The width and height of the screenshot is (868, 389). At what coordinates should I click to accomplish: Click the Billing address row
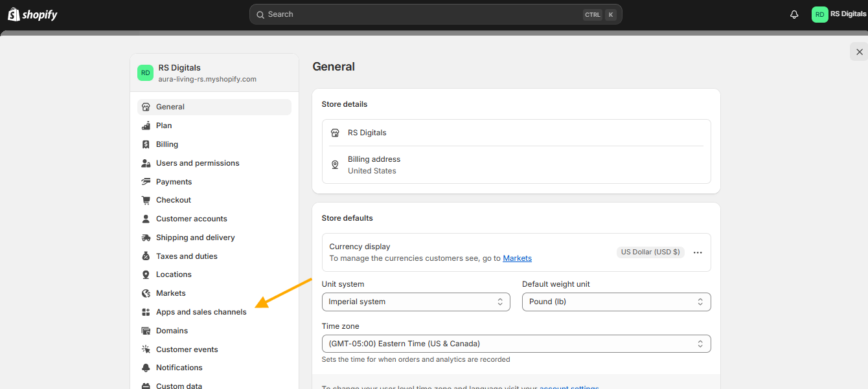click(x=516, y=165)
